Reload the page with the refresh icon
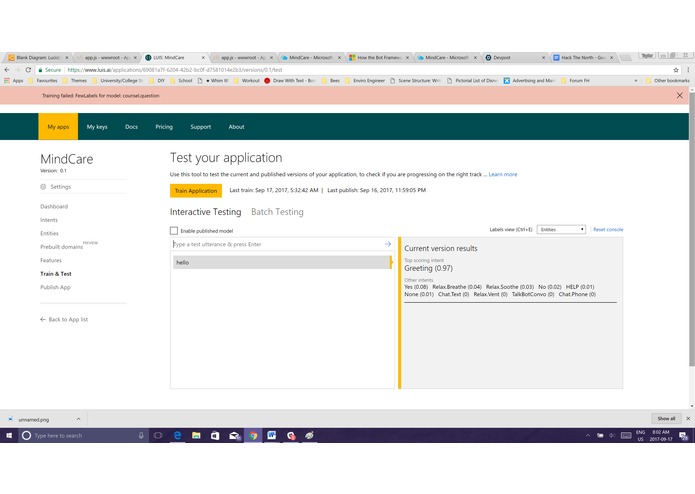Viewport: 695px width, 494px height. click(28, 70)
